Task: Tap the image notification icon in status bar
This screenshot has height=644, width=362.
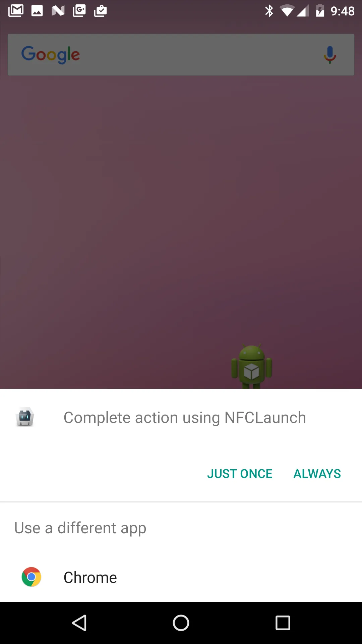Action: pos(37,11)
